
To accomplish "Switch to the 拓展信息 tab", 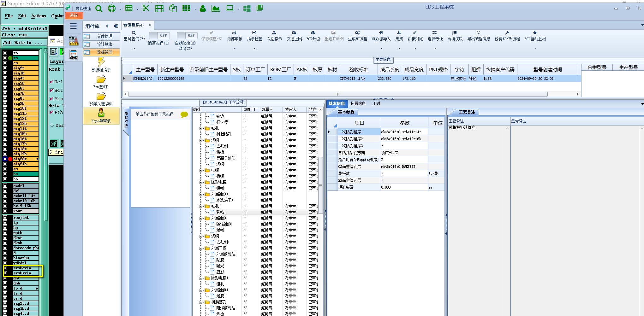I will [358, 103].
